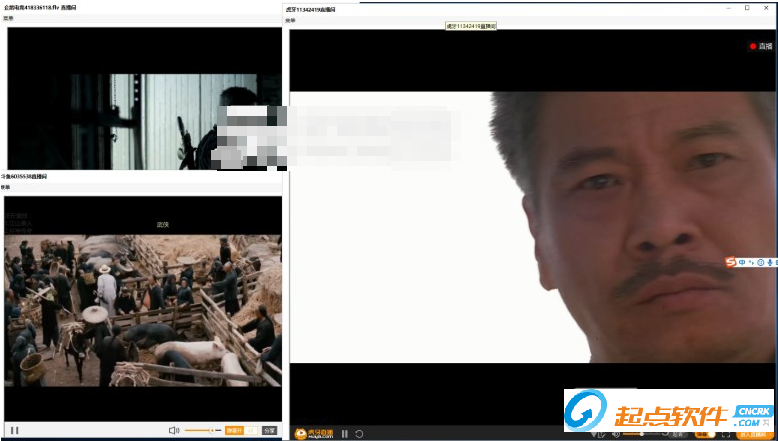The width and height of the screenshot is (778, 441).
Task: Enter fullscreen in the Huya player
Action: 725,435
